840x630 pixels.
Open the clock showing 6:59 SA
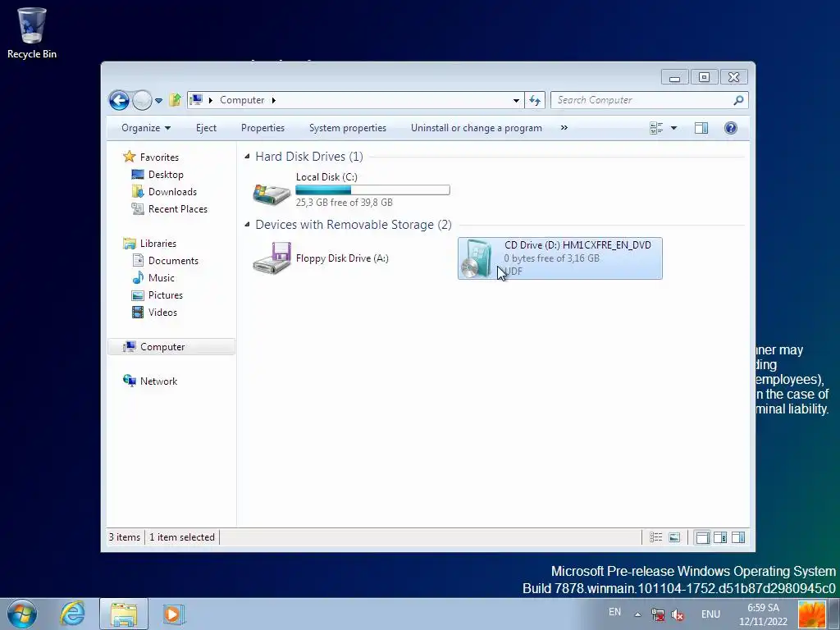pyautogui.click(x=763, y=614)
